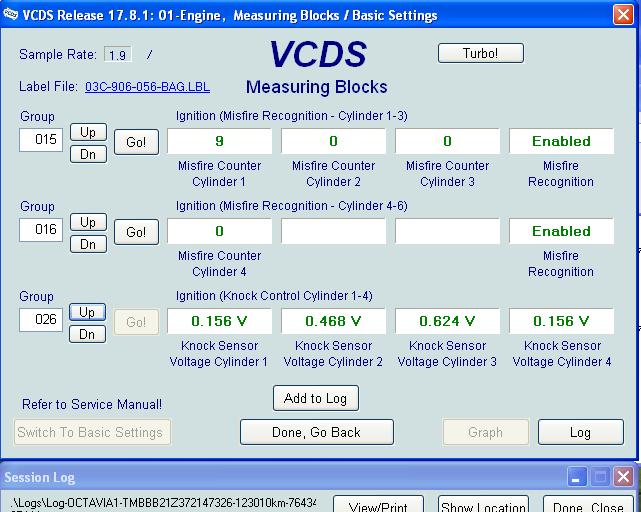Viewport: 641px width, 512px height.
Task: Select Misfire Counter Cylinder 2 value field
Action: (334, 141)
